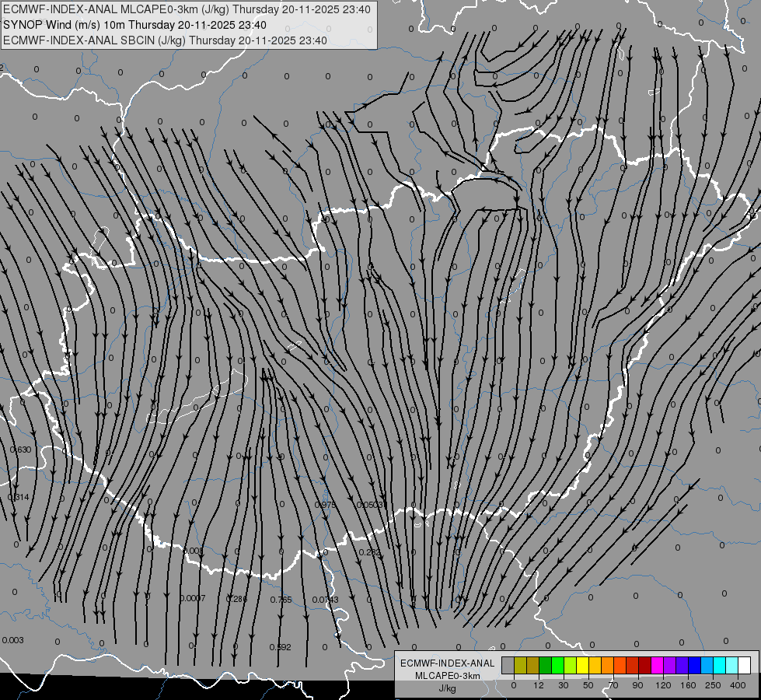Screen dimensions: 761x700
Task: Click the legend scale label '30'
Action: [x=564, y=685]
